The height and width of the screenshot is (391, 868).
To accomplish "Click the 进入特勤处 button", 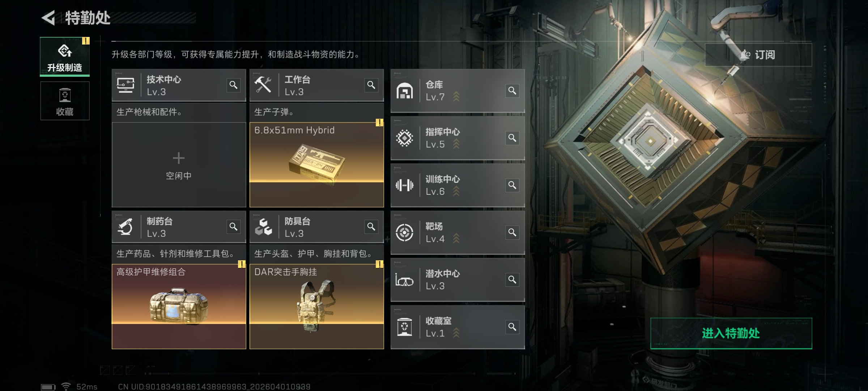I will [731, 333].
